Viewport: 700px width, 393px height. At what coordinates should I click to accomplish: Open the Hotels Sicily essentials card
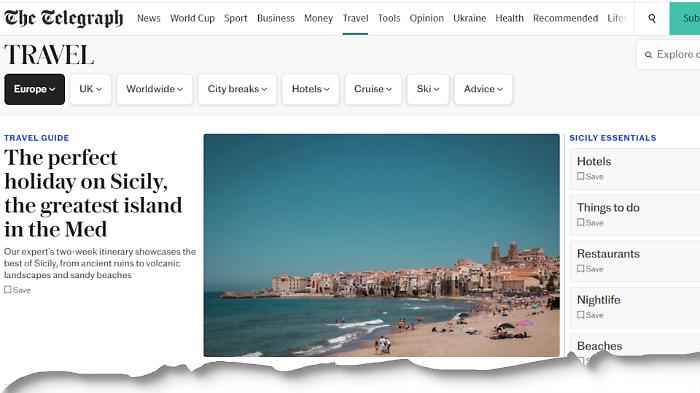click(x=635, y=169)
